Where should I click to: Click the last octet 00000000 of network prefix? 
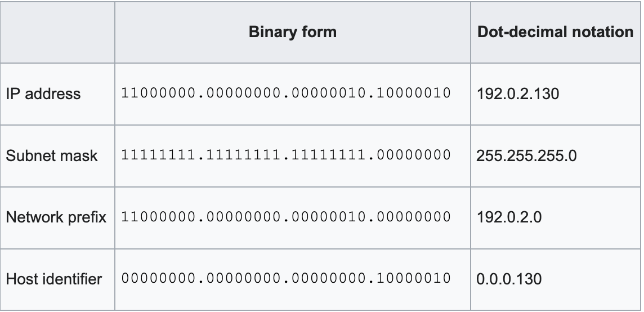tap(414, 217)
